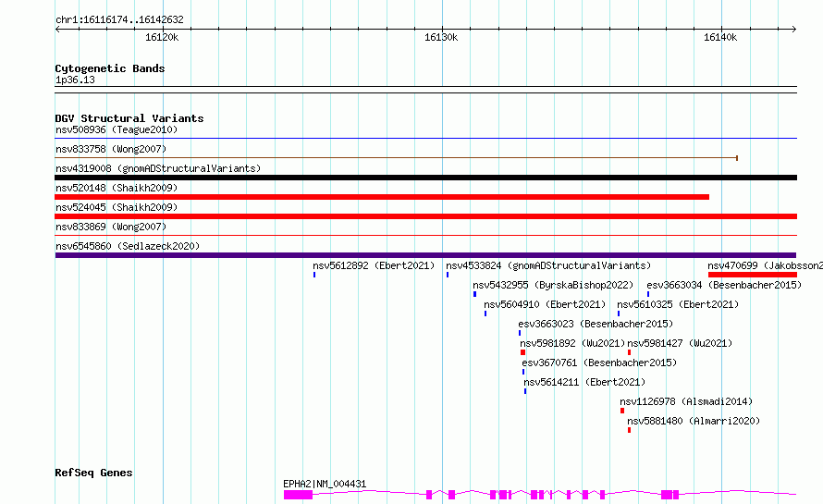Click the nsv524045 (Shaikh2009) label

(117, 207)
